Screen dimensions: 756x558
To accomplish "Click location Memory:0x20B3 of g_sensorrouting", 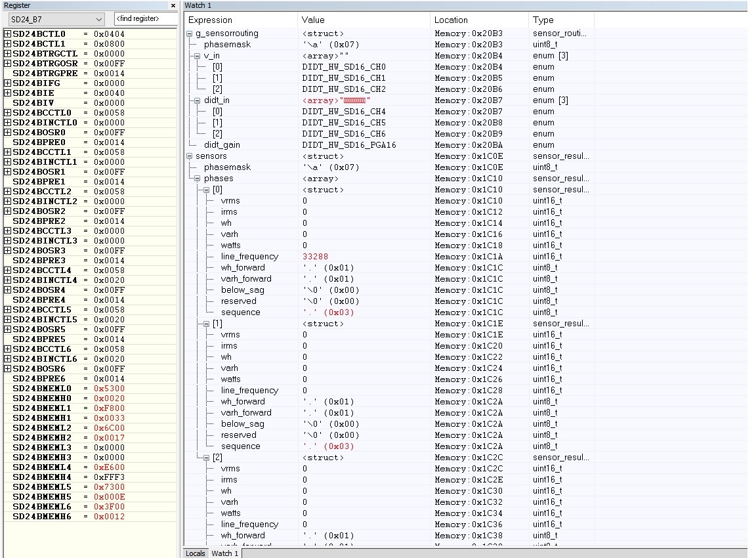I will [x=468, y=33].
